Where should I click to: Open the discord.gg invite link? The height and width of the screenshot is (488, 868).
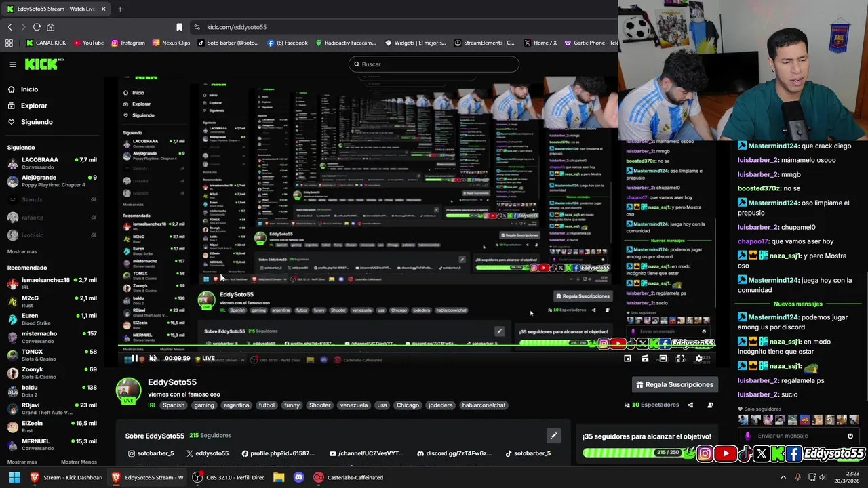point(454,453)
